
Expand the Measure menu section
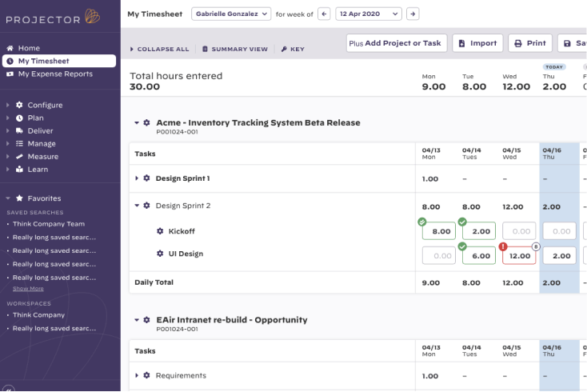tap(7, 157)
